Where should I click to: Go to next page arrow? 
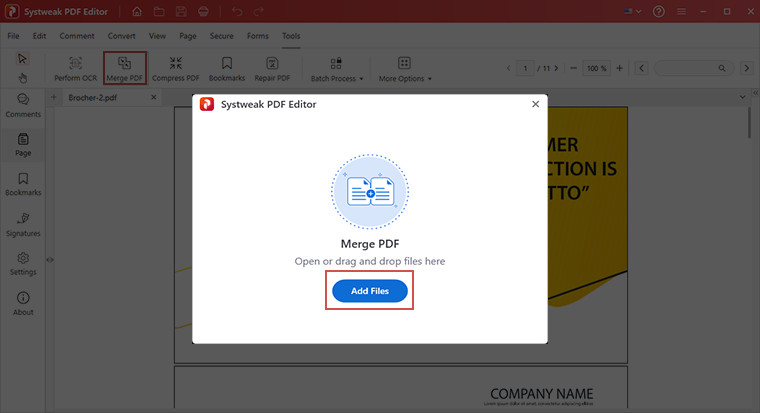click(556, 68)
